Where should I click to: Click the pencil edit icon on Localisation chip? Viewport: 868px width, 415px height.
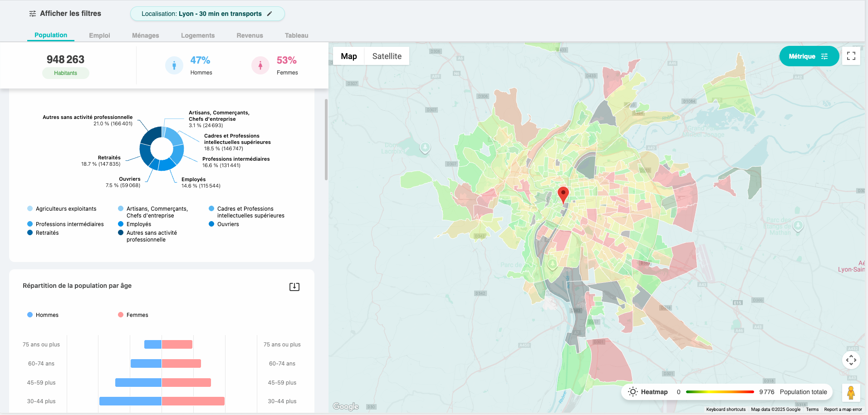tap(270, 14)
